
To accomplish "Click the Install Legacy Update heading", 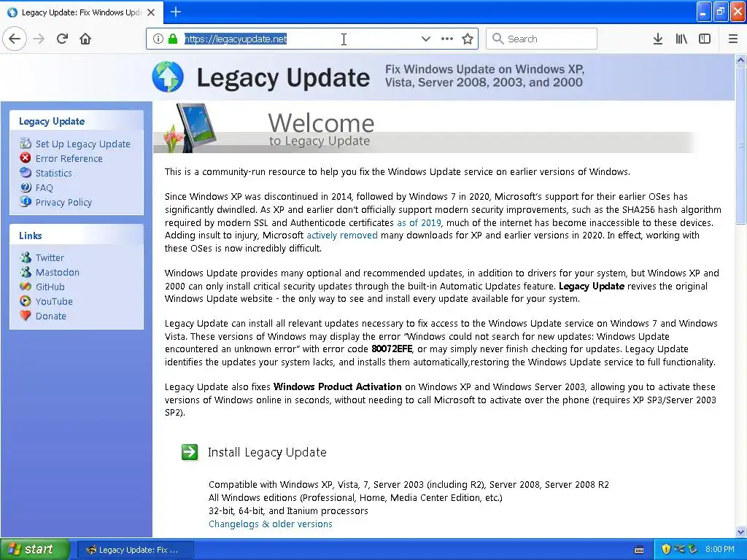I will click(267, 452).
